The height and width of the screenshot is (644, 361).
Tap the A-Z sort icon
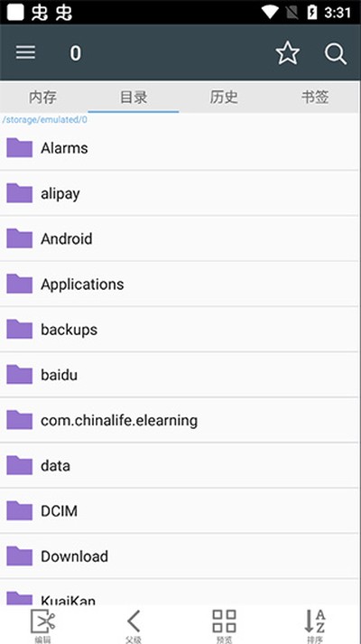315,621
